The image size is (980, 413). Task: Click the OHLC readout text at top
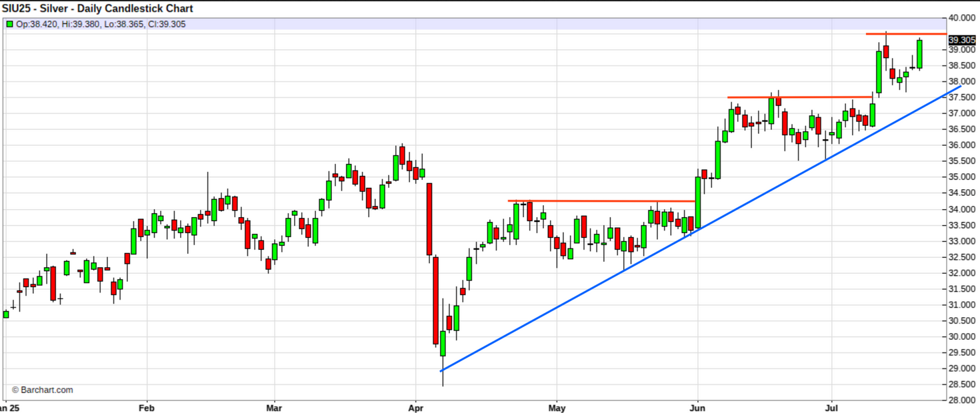pyautogui.click(x=101, y=24)
